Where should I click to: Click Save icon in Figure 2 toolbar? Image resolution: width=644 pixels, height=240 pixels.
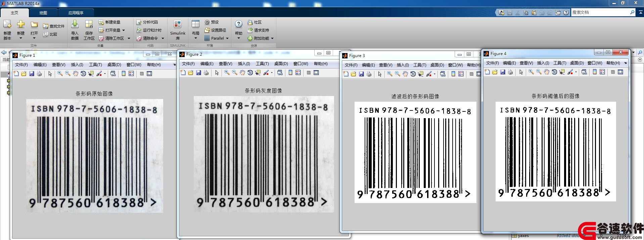pyautogui.click(x=198, y=73)
